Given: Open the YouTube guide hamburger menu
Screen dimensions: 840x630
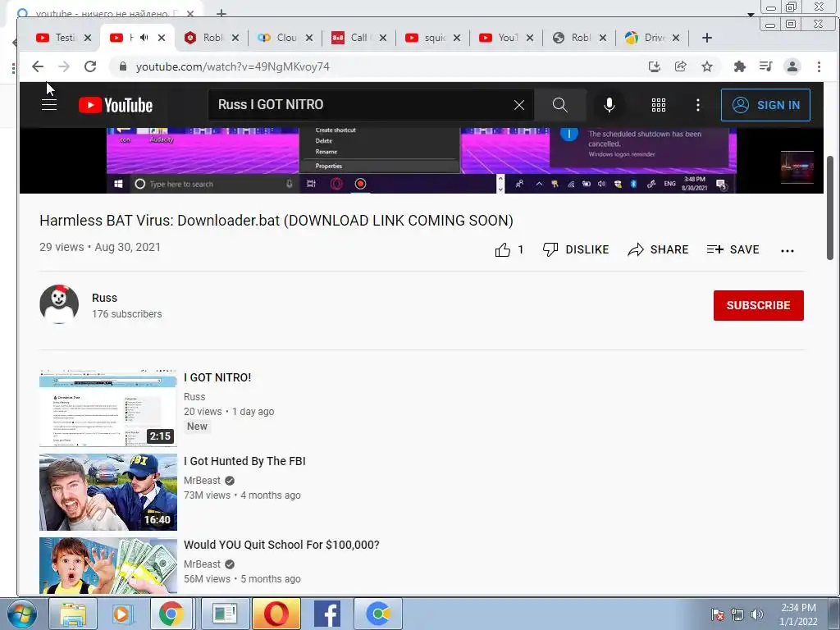Looking at the screenshot, I should 49,105.
